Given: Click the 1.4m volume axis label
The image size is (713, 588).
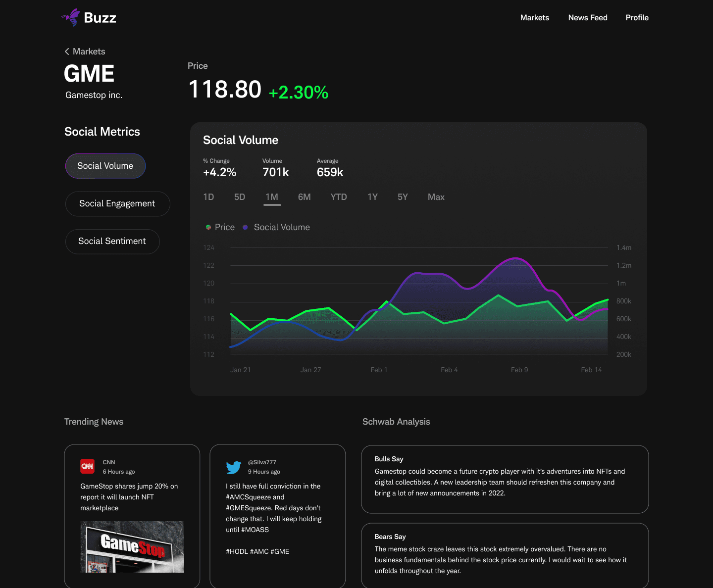Looking at the screenshot, I should coord(624,247).
